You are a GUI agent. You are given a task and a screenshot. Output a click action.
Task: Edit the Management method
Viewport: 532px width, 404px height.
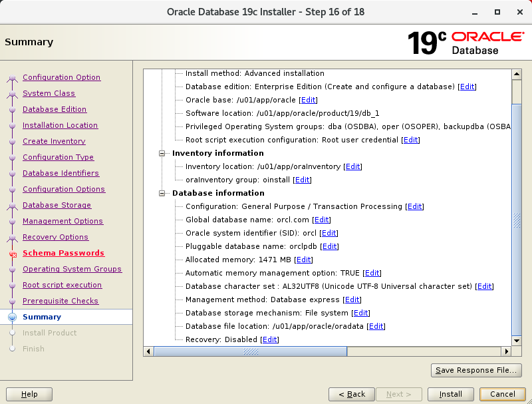point(352,300)
